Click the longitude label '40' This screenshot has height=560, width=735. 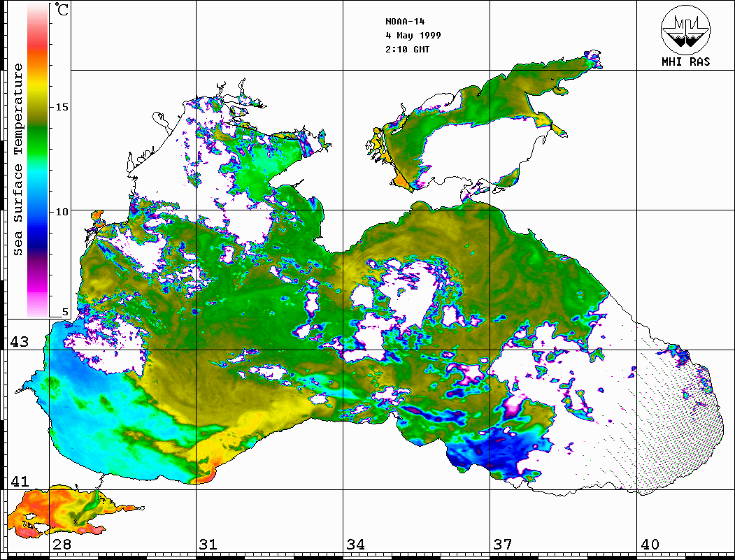pyautogui.click(x=650, y=545)
